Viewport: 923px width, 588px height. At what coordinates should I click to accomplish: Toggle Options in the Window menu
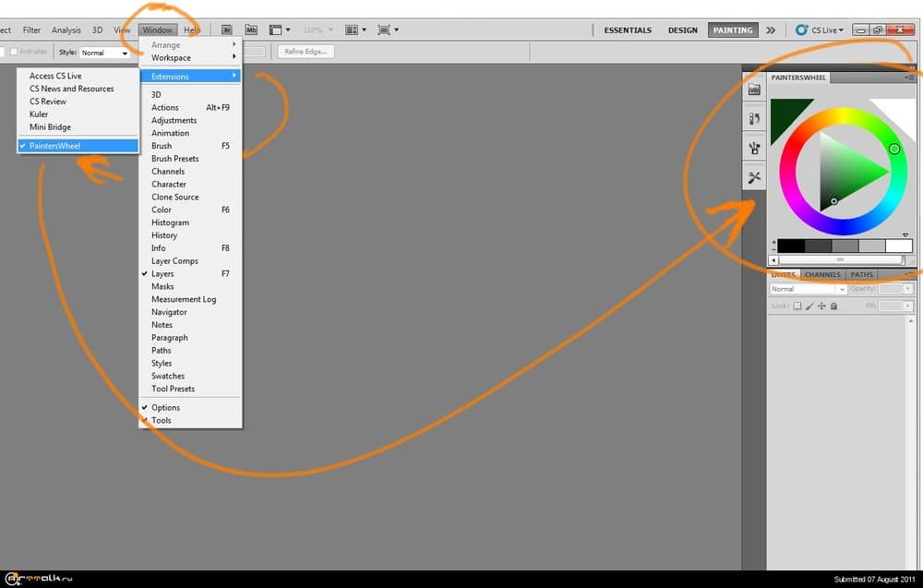pyautogui.click(x=191, y=407)
